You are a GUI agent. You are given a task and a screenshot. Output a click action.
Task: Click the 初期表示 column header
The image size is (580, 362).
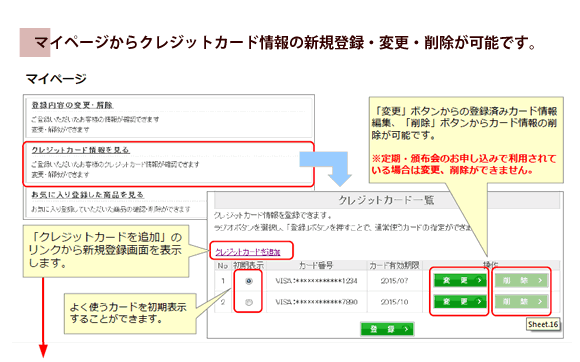coord(248,265)
